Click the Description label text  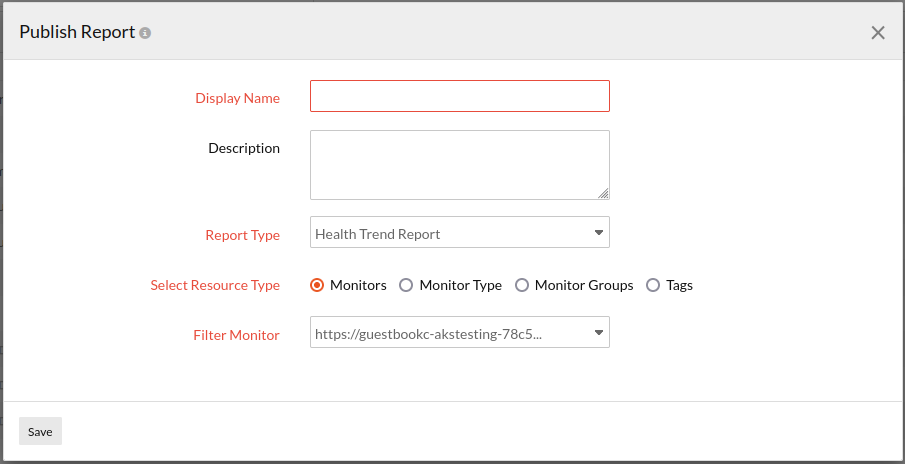point(244,148)
